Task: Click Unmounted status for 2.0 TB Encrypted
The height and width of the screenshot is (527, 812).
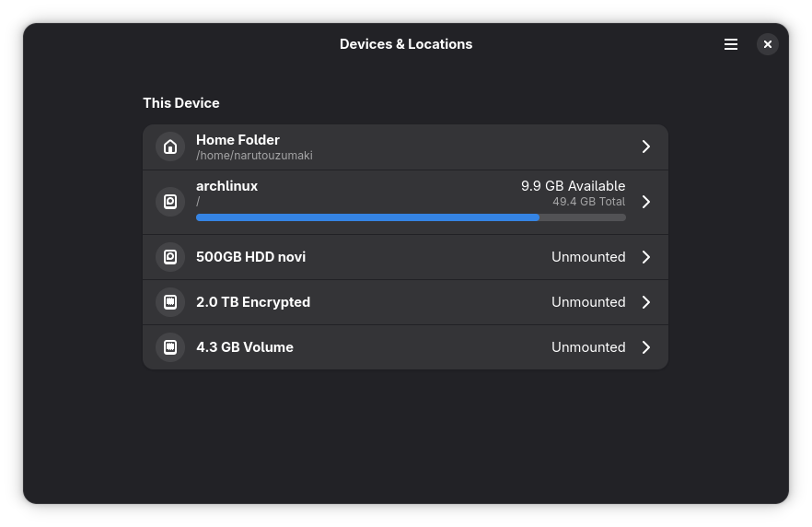Action: (588, 302)
